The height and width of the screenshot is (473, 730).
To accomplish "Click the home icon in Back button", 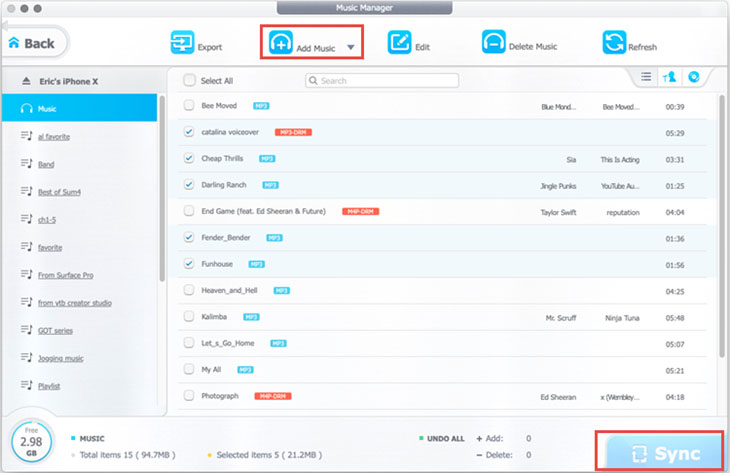I will point(14,43).
